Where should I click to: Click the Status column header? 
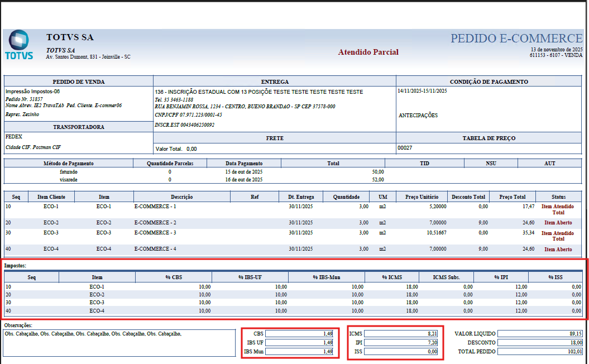click(x=558, y=197)
